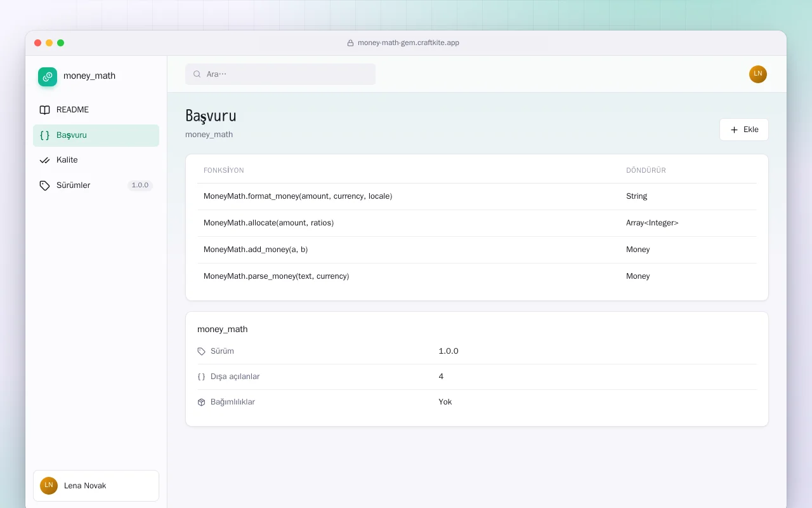Click the 1.0.0 version badge

140,185
